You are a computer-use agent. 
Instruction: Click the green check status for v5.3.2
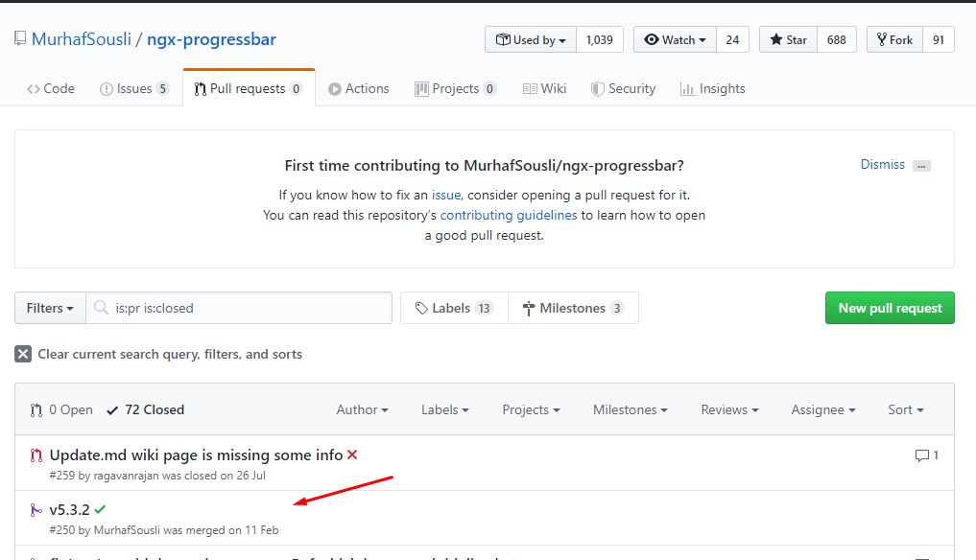coord(100,509)
